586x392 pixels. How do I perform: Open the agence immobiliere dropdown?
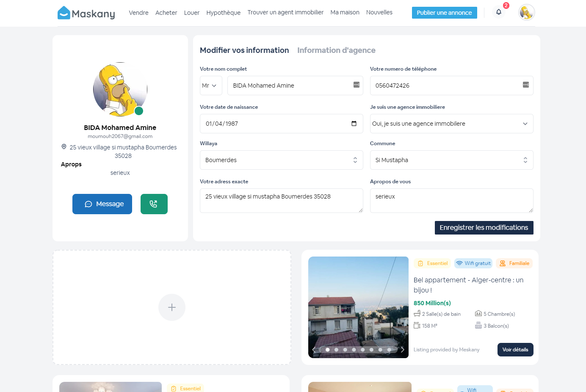point(452,124)
